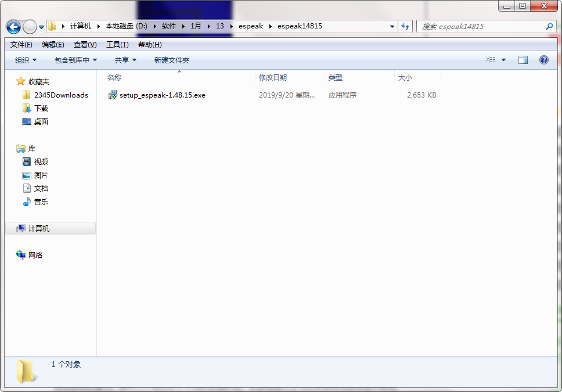Open the 帮助(H) menu
Screen dimensions: 562x392
click(150, 45)
